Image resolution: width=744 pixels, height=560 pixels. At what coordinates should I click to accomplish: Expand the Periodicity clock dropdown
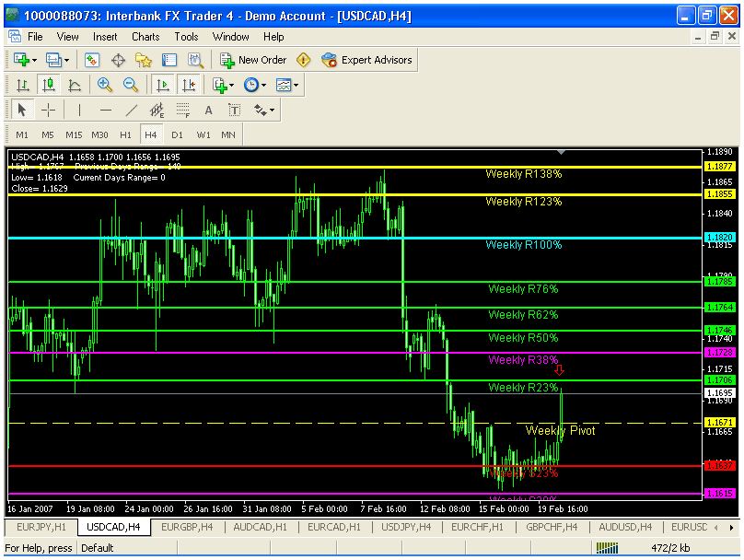[x=254, y=85]
